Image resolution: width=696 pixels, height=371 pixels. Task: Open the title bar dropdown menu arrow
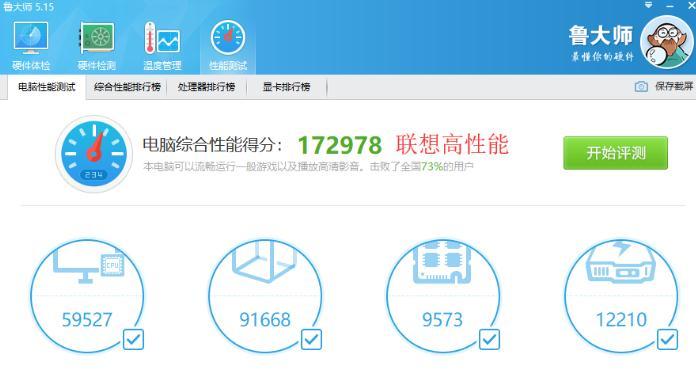649,6
